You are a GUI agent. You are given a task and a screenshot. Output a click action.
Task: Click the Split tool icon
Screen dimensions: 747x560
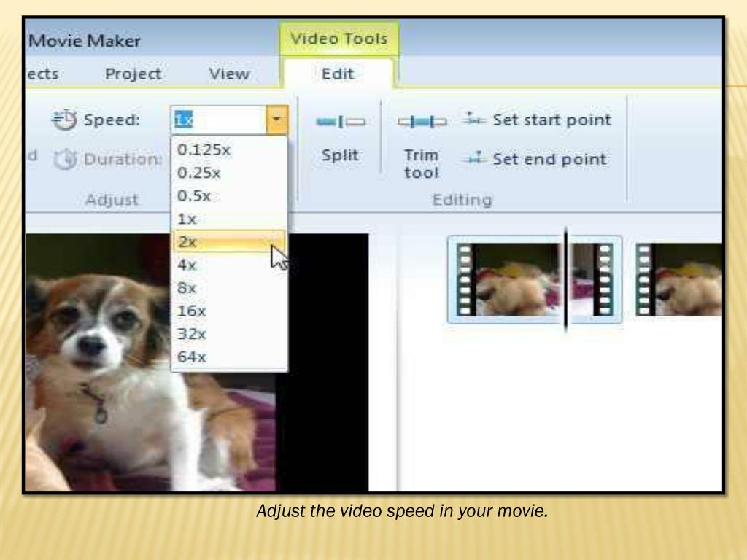click(x=341, y=122)
